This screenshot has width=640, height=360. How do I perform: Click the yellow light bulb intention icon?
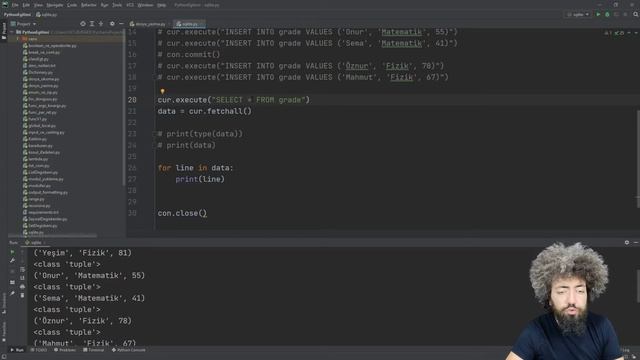162,91
